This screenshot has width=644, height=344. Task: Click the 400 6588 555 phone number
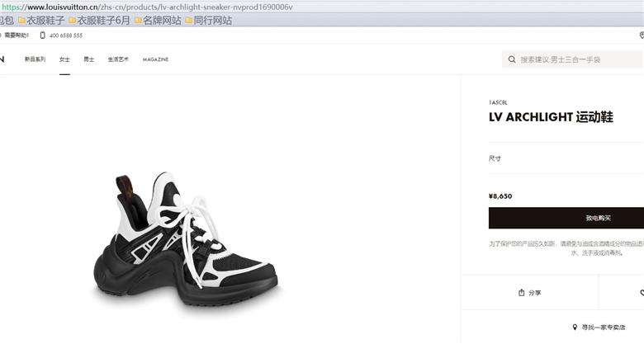[x=66, y=35]
